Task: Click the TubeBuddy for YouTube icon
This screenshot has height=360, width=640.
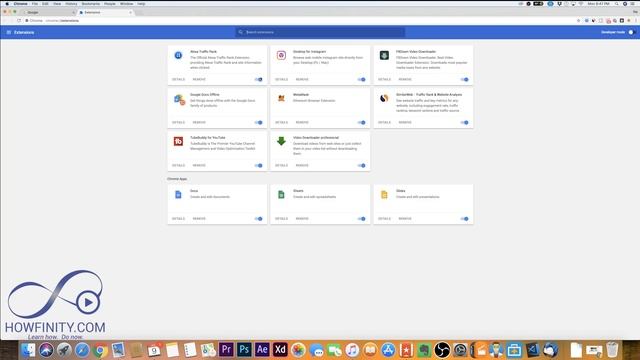Action: (x=178, y=141)
